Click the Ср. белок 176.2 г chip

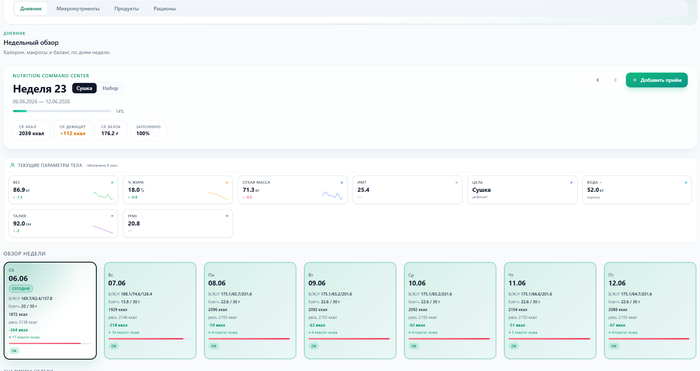(x=111, y=130)
